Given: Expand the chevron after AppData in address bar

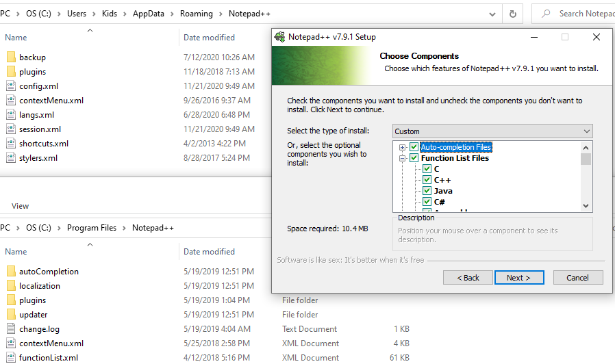Looking at the screenshot, I should (172, 14).
